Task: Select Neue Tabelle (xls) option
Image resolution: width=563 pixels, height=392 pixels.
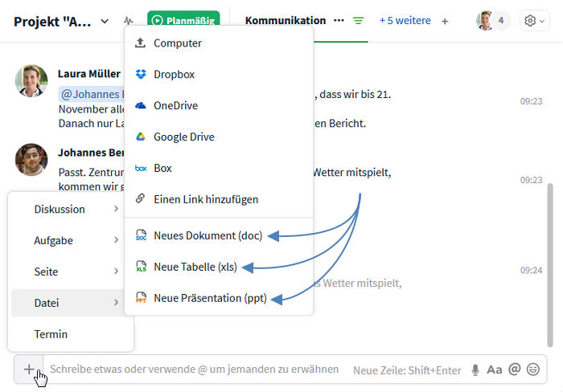Action: click(x=195, y=267)
